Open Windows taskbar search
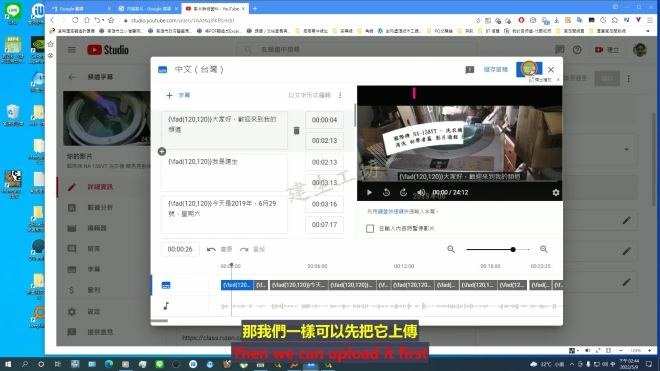This screenshot has width=660, height=371. coord(24,364)
